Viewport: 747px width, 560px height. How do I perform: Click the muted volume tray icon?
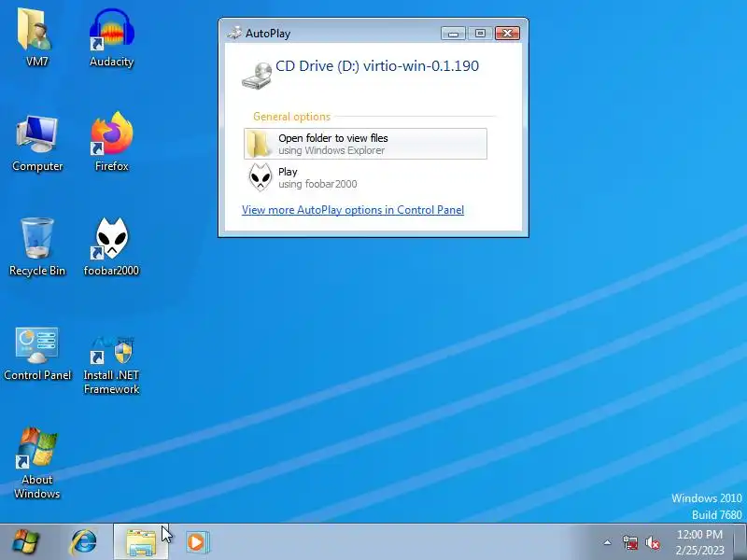[x=652, y=542]
